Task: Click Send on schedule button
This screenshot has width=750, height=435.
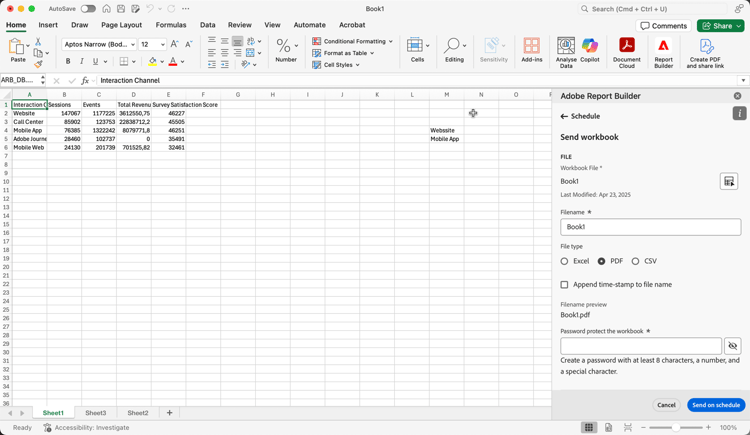Action: pyautogui.click(x=716, y=405)
